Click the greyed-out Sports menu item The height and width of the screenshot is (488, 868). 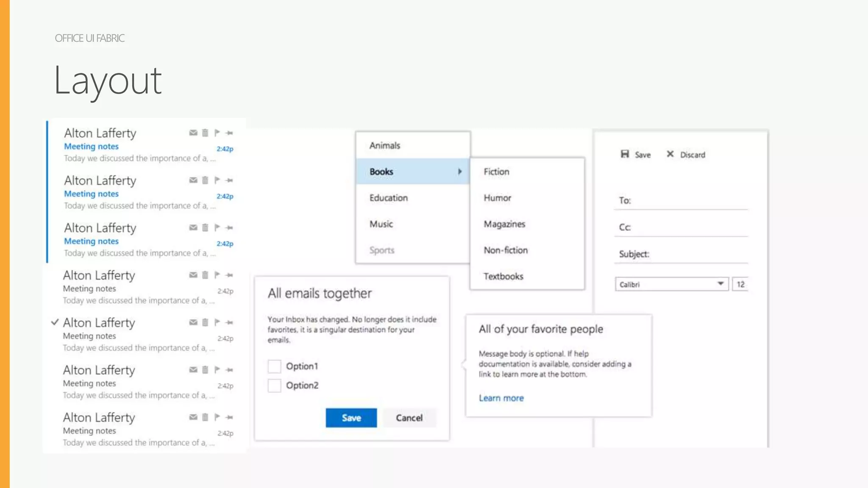[413, 250]
